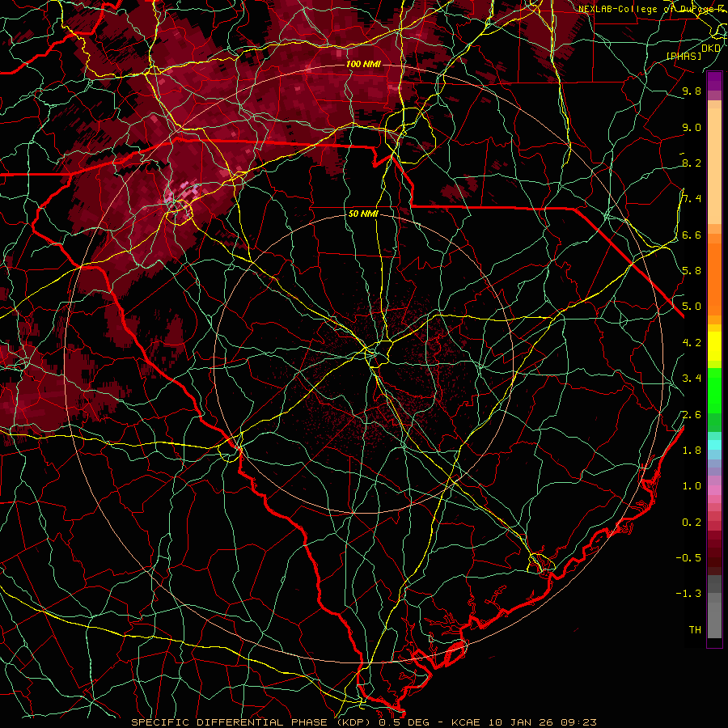
Task: Click the 9.0 value on the color scale
Action: point(692,127)
